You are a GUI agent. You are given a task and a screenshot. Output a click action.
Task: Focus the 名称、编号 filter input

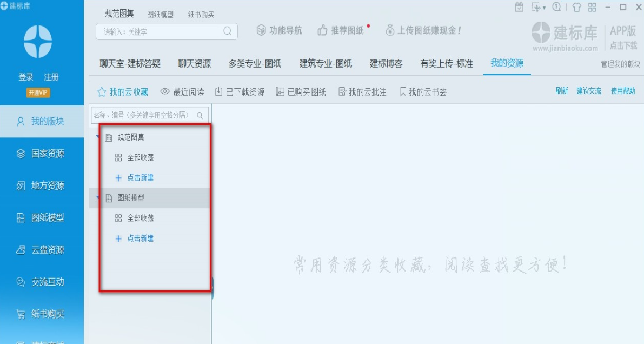click(x=150, y=115)
